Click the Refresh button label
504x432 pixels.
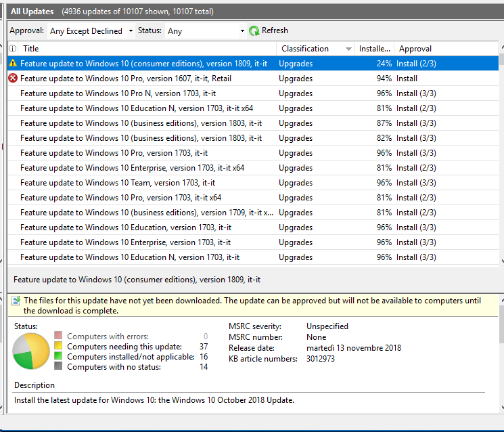[275, 30]
